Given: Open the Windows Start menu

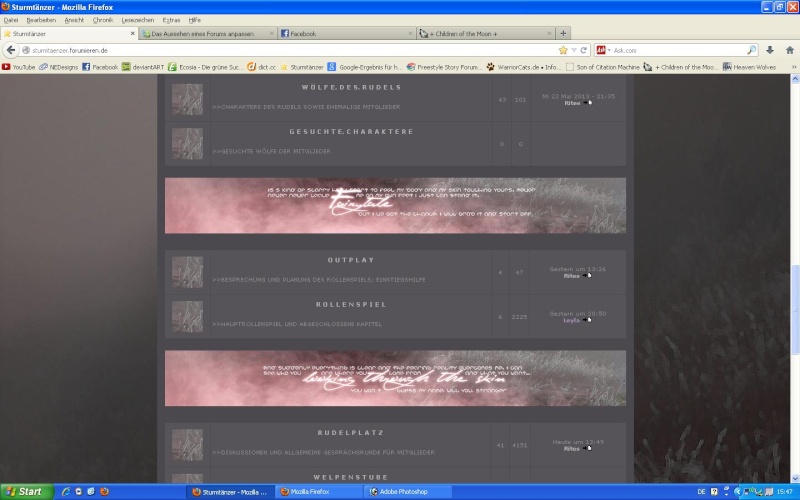Looking at the screenshot, I should pos(27,492).
